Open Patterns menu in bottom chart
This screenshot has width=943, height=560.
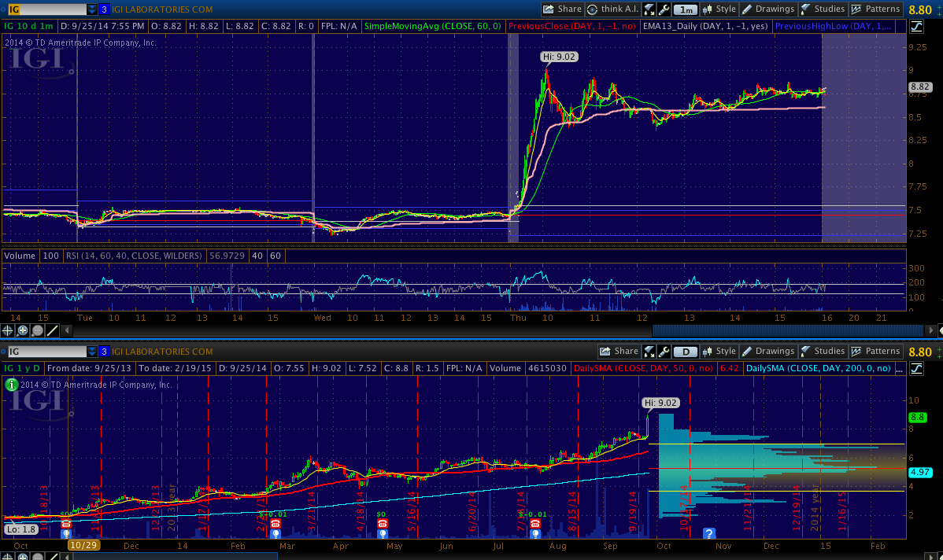tap(875, 352)
